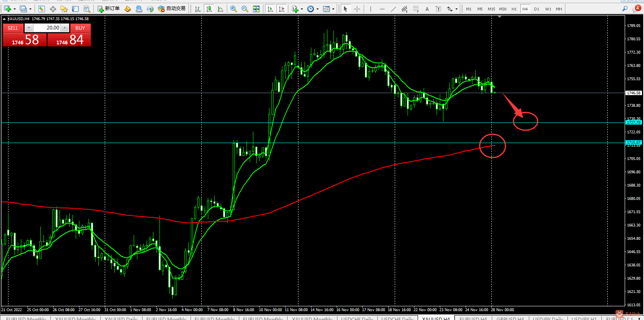Increase the trade volume with up arrow
The width and height of the screenshot is (644, 320).
(65, 28)
